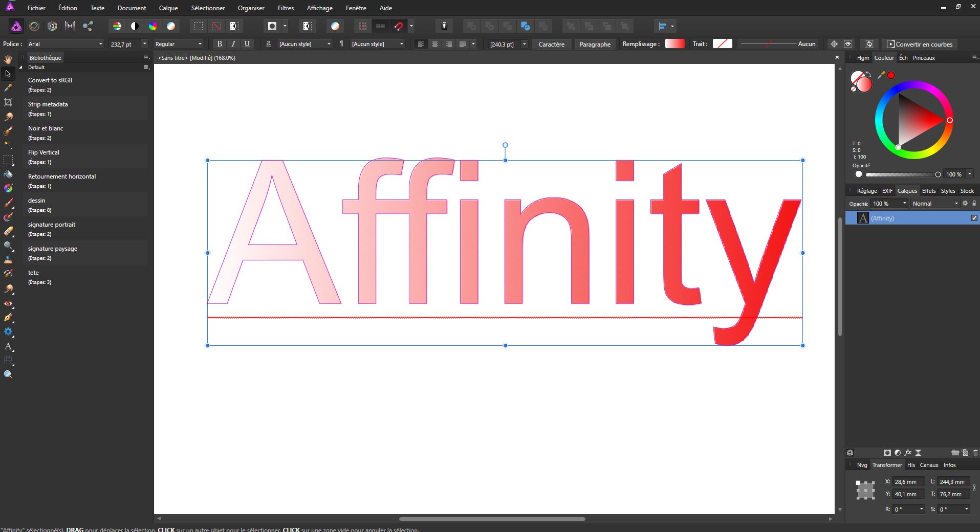Click the Trait stroke colour swatch
980x532 pixels.
tap(723, 44)
